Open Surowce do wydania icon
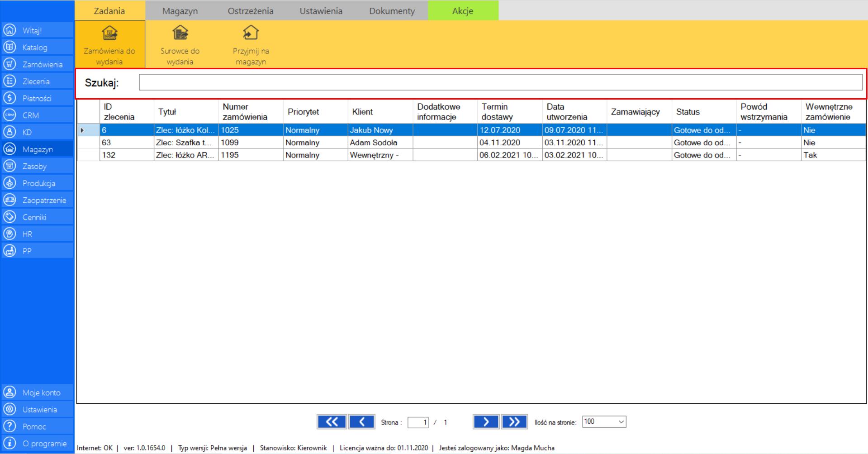The height and width of the screenshot is (454, 868). pyautogui.click(x=180, y=34)
